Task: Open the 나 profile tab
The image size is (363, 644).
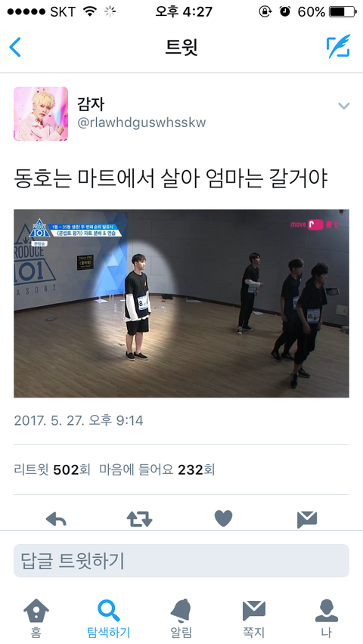Action: [x=327, y=619]
